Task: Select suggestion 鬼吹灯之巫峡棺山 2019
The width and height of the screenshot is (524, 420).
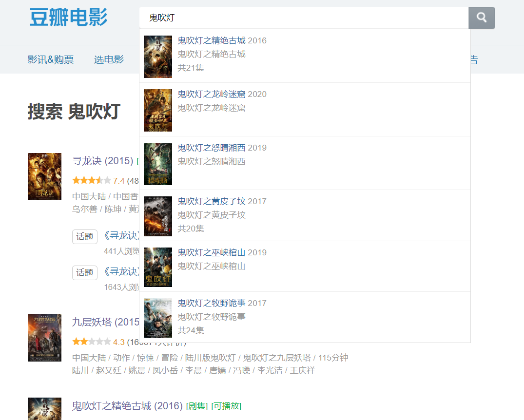Action: tap(305, 267)
